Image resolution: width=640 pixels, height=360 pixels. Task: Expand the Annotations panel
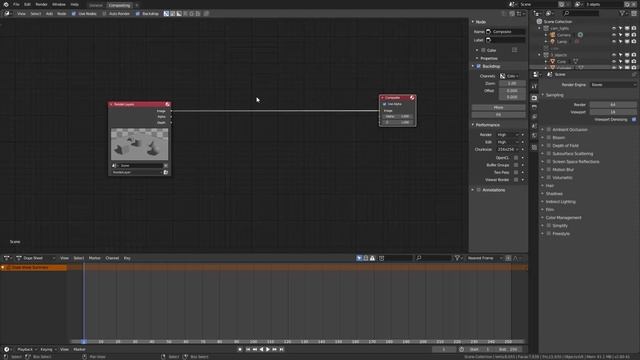coord(473,190)
